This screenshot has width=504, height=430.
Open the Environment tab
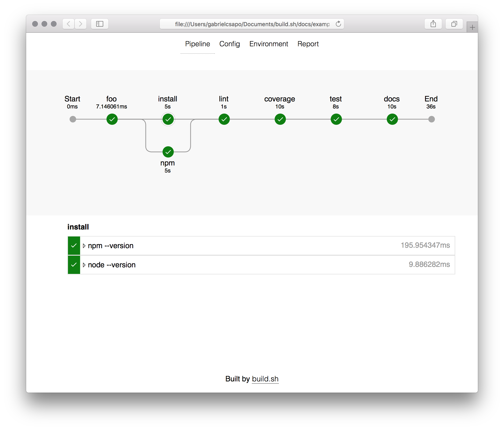coord(269,44)
